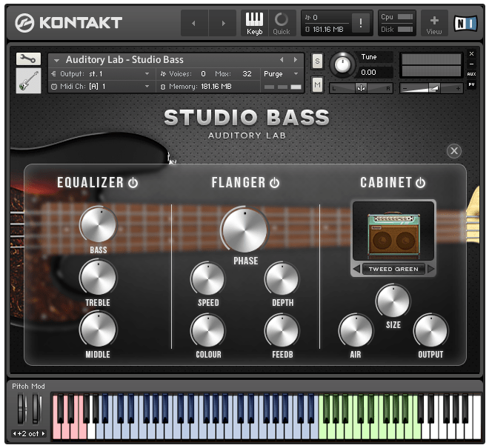Load previous preset of Studio Bass

[282, 59]
